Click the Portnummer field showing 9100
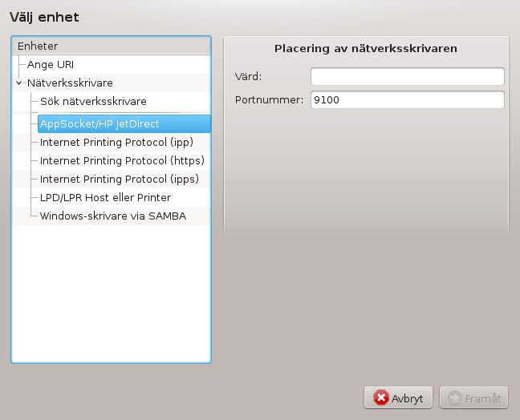The image size is (520, 420). [x=407, y=99]
